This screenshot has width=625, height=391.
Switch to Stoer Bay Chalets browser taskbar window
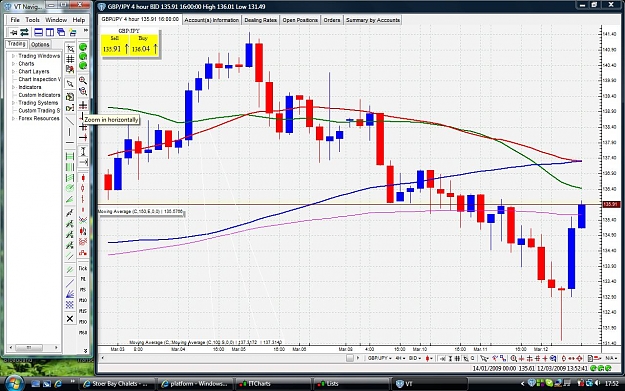tap(116, 383)
